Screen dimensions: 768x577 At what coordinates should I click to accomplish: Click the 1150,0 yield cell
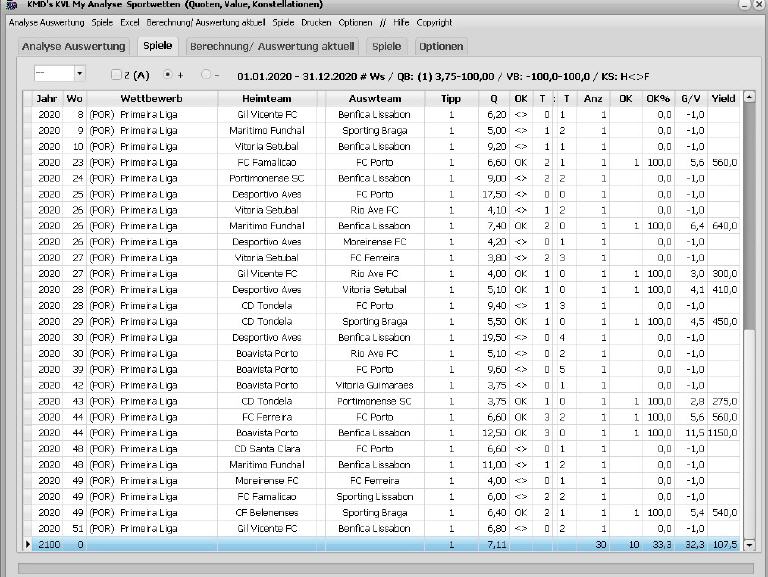[723, 433]
